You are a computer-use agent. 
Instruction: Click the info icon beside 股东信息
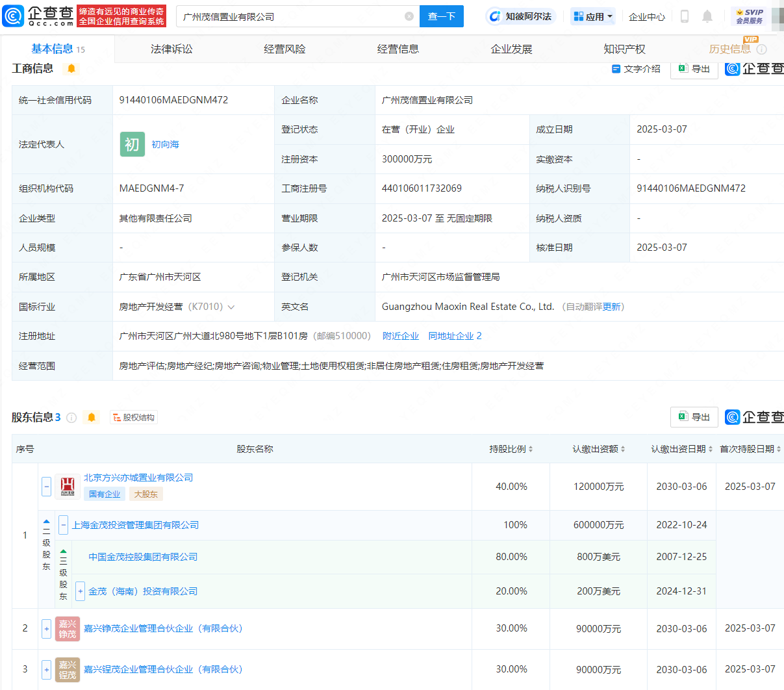pos(71,417)
